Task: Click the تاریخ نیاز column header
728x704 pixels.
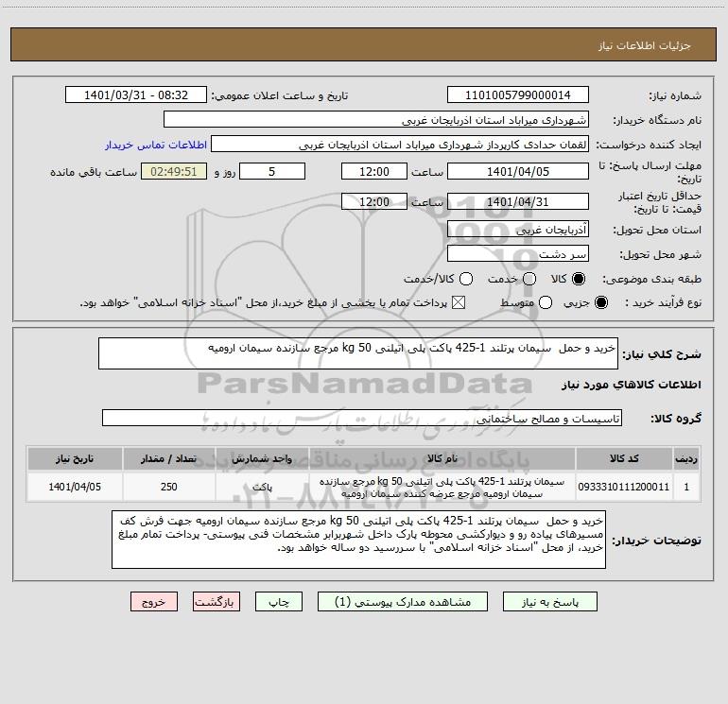Action: point(75,458)
